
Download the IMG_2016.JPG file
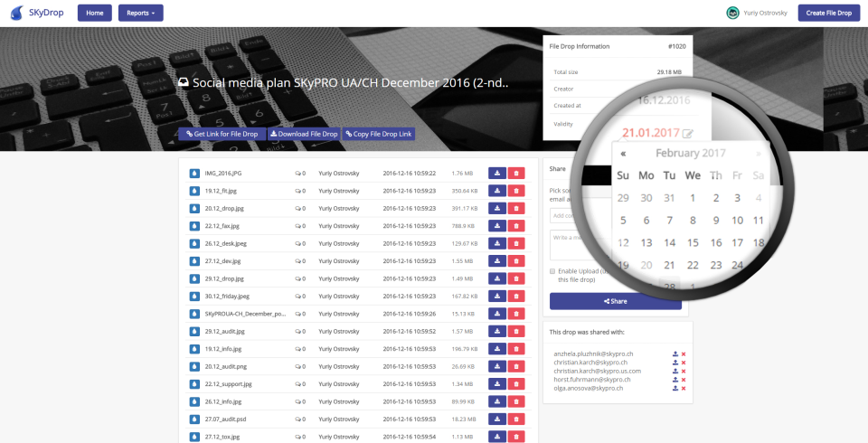pos(497,174)
